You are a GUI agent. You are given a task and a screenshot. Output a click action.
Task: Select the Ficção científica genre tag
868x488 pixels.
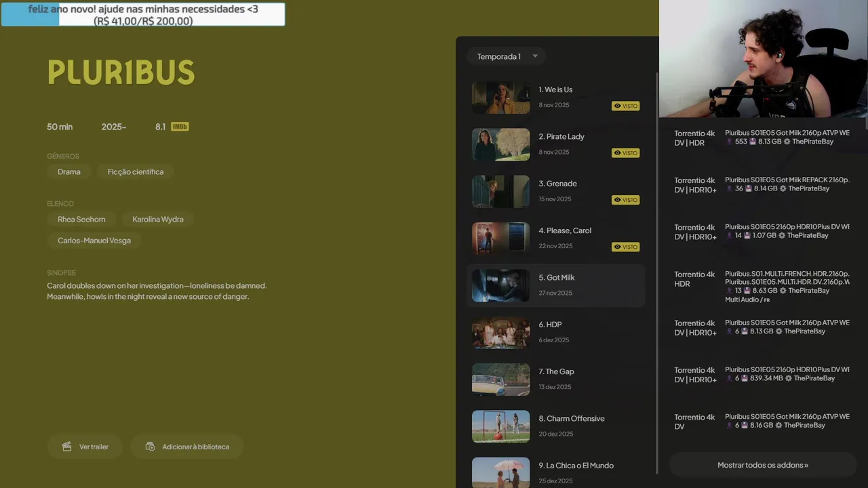[136, 172]
